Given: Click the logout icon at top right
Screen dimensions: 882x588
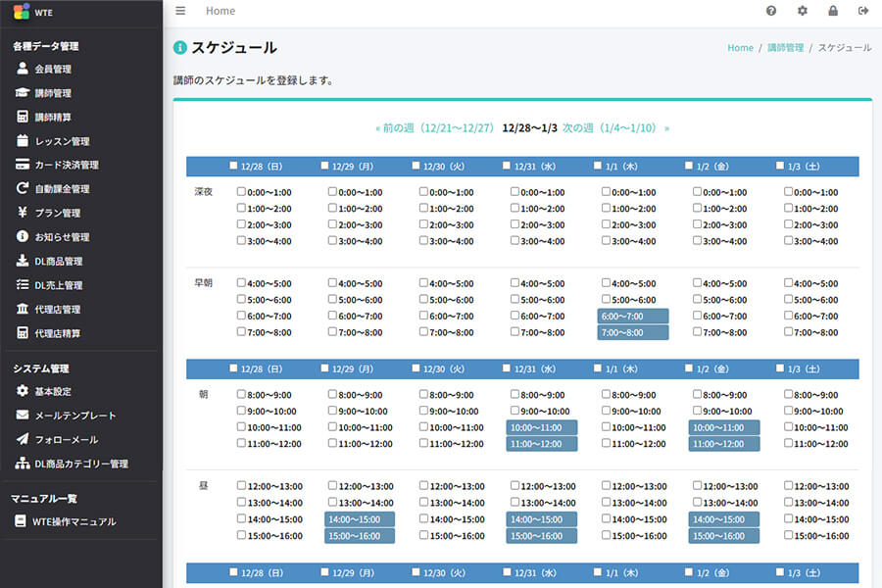Looking at the screenshot, I should pyautogui.click(x=863, y=11).
